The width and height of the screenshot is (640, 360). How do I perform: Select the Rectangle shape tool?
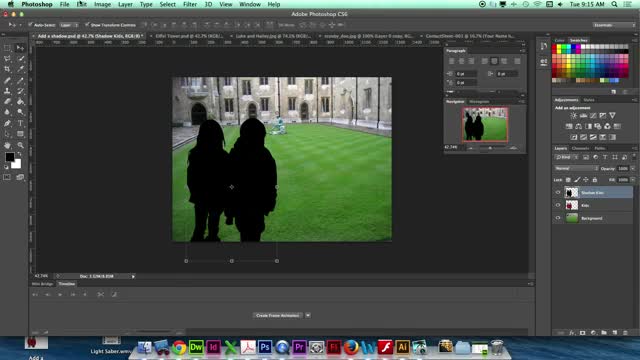[20, 134]
